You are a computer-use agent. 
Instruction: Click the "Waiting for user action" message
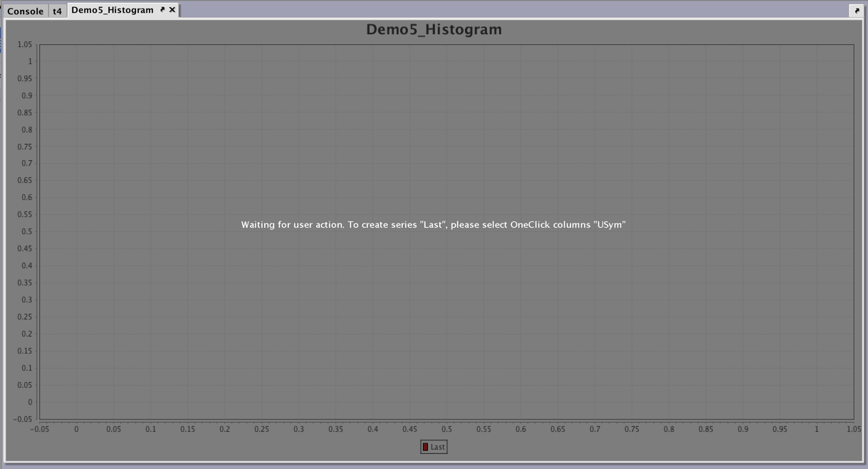click(433, 224)
